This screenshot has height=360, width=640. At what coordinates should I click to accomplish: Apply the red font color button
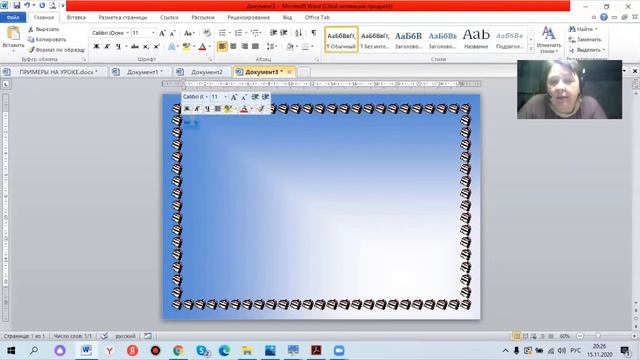coord(202,47)
